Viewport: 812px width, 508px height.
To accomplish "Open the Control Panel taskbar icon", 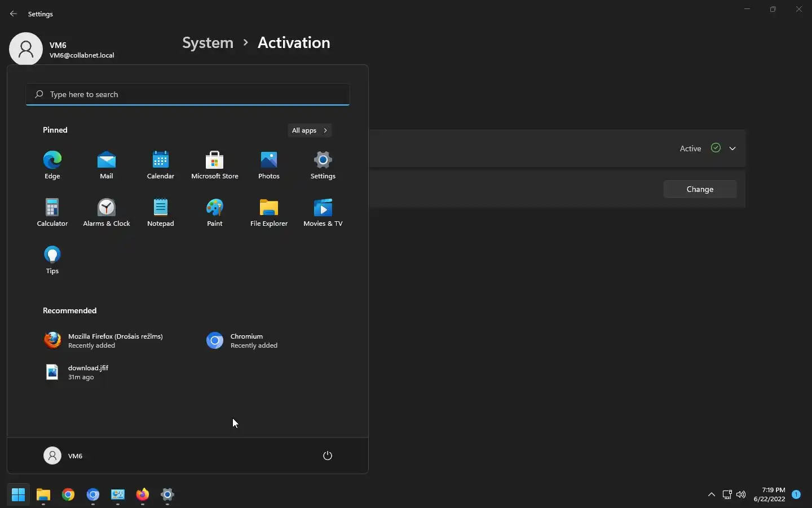I will 118,495.
